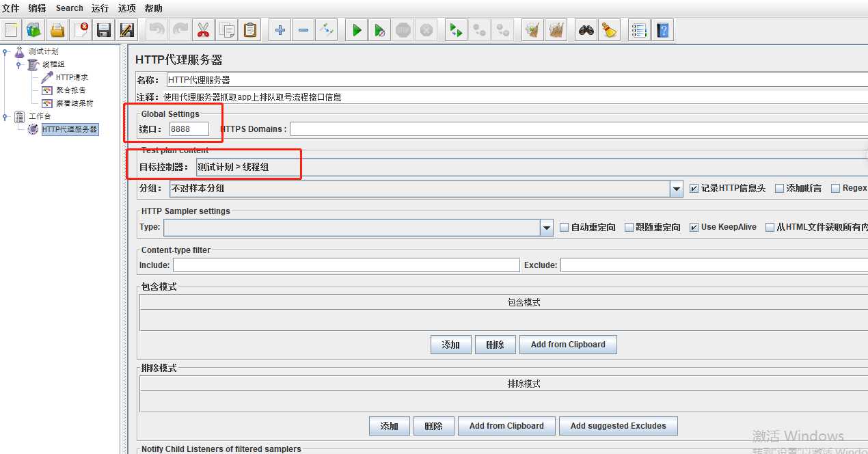Save the test plan with floppy icon

104,30
